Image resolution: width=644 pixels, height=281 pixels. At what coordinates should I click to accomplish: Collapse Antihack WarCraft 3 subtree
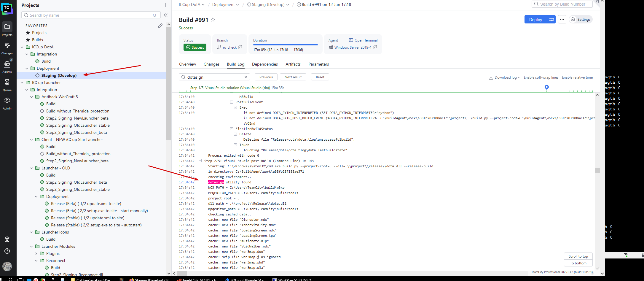(x=31, y=97)
